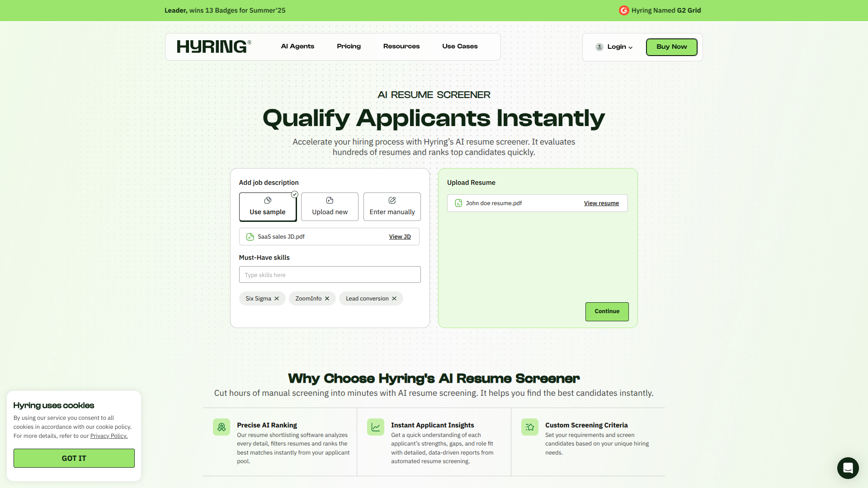Open the Use Cases navigation menu
This screenshot has width=868, height=488.
click(x=459, y=46)
